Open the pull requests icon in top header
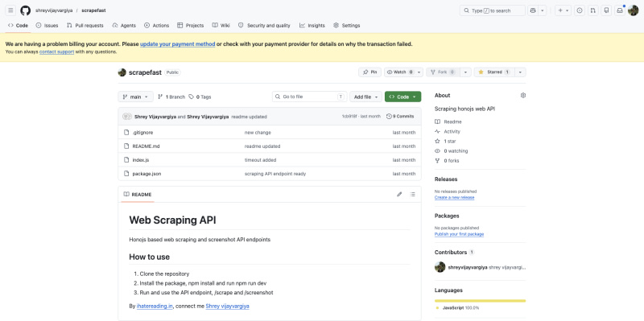 pyautogui.click(x=592, y=10)
